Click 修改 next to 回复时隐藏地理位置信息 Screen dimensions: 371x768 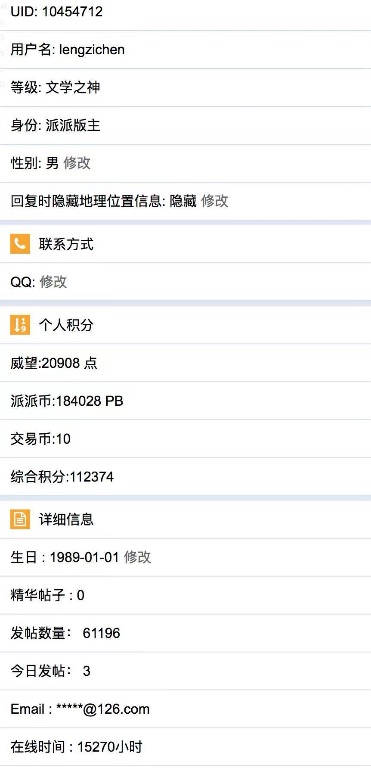tap(215, 201)
